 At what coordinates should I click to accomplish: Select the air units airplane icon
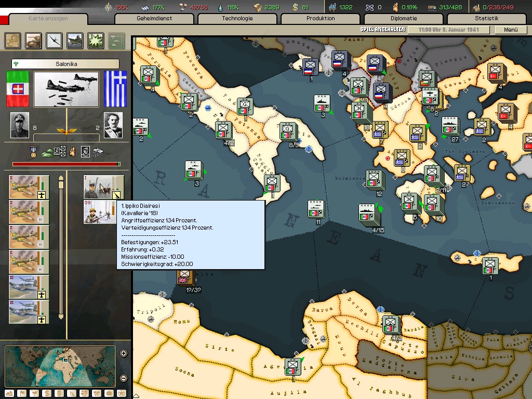(55, 40)
